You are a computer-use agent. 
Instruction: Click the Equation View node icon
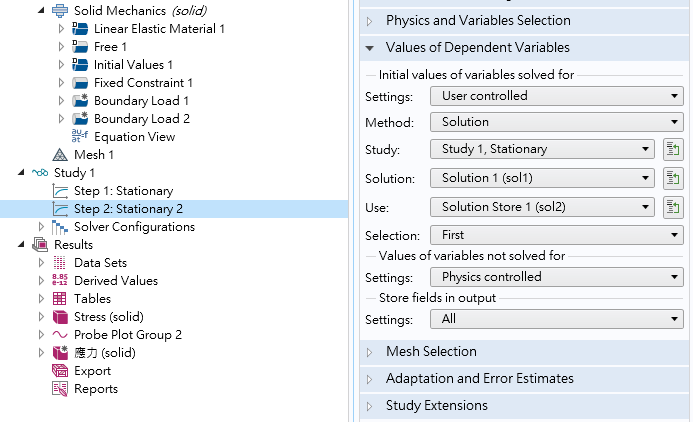tap(79, 137)
